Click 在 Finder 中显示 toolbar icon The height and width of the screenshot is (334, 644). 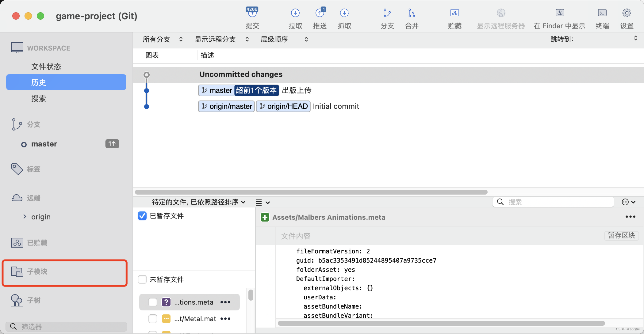[560, 13]
